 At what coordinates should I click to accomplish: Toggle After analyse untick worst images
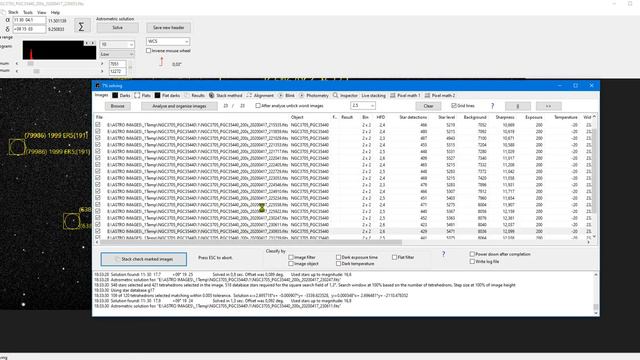pyautogui.click(x=290, y=106)
